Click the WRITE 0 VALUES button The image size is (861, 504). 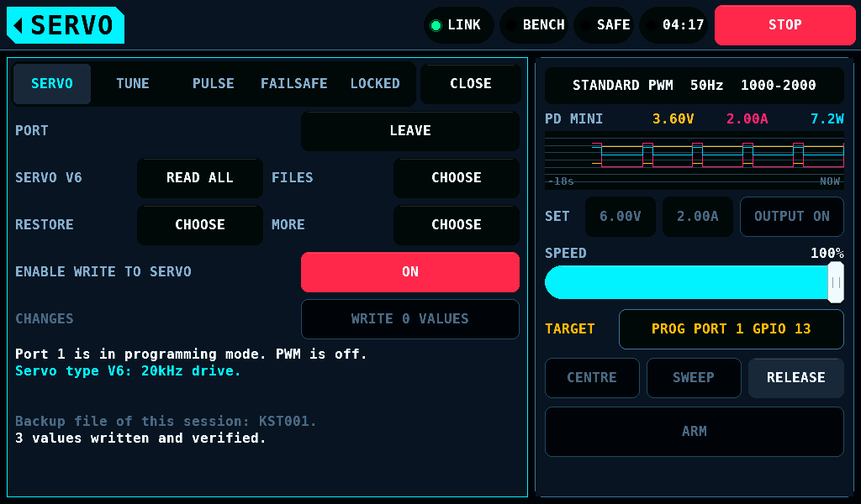(410, 319)
